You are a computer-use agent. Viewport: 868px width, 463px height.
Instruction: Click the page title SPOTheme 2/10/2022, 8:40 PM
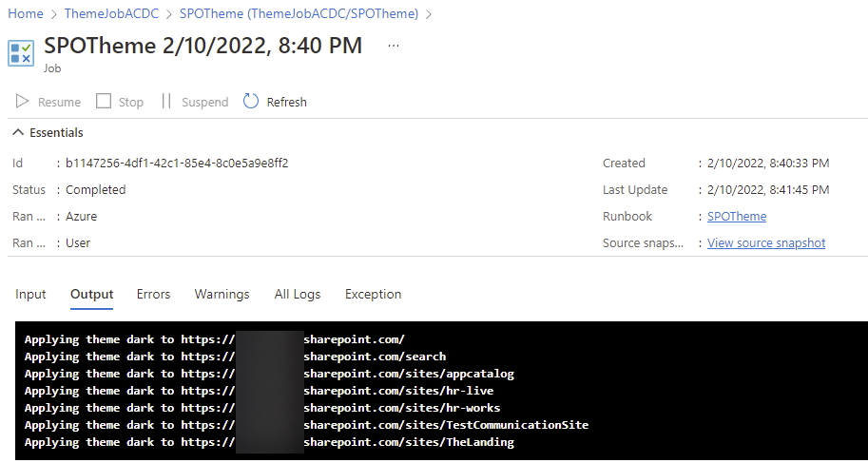pos(203,46)
